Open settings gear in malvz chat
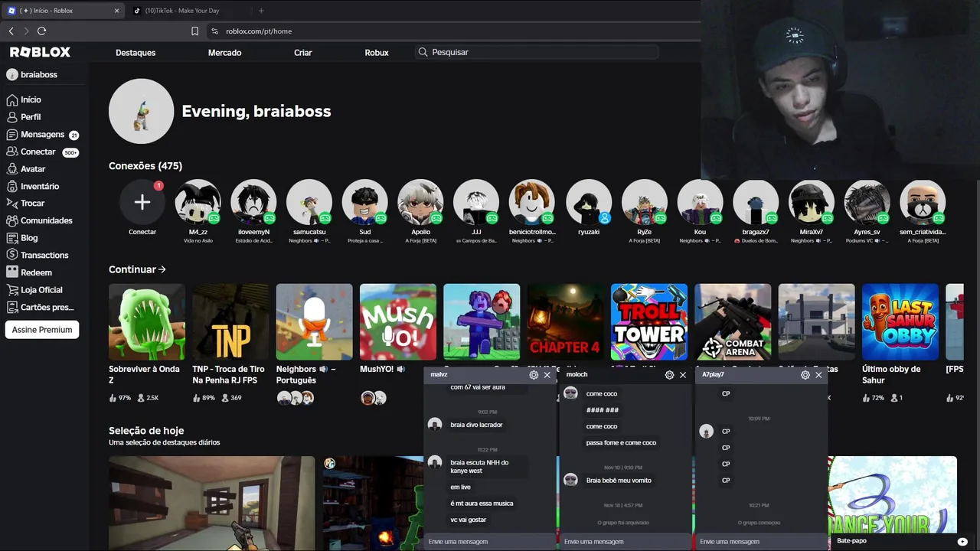This screenshot has width=980, height=551. [x=534, y=375]
